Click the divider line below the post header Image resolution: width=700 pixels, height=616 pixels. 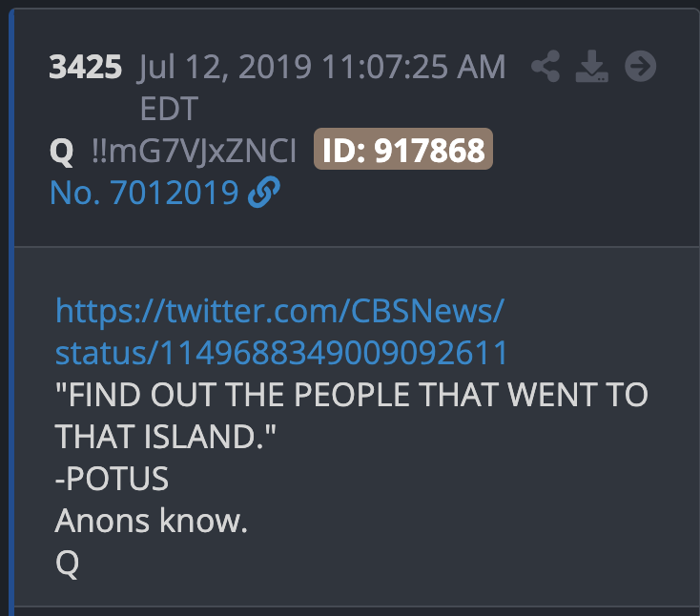tap(357, 246)
